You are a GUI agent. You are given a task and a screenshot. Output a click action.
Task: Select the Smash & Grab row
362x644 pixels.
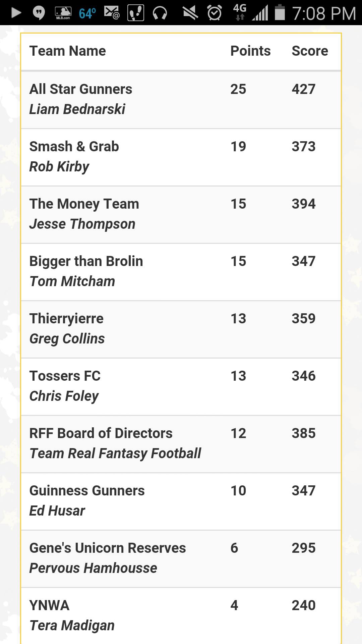181,157
